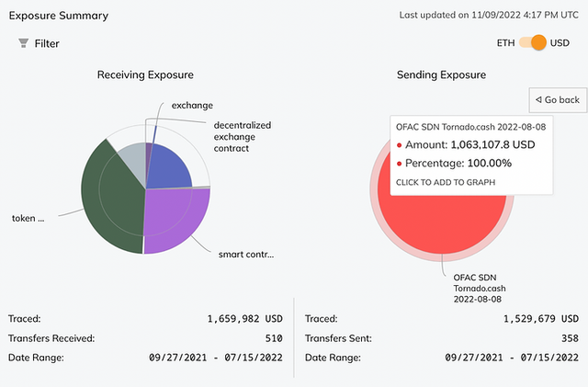Click the grey slice of Receiving pie
The height and width of the screenshot is (387, 588).
pos(135,162)
